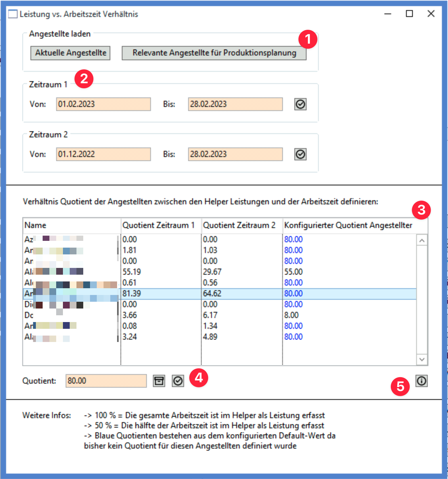The image size is (448, 479).
Task: Load Aktuelle Angestellte
Action: pos(70,53)
